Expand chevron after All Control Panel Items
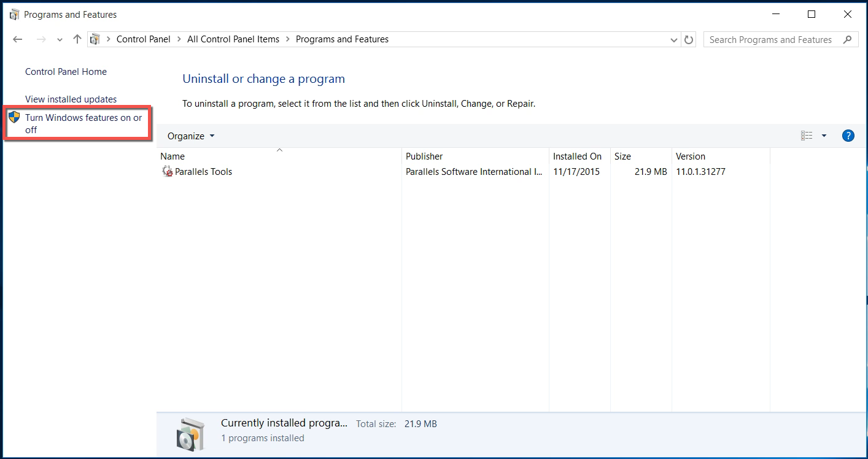The image size is (868, 459). pos(287,39)
